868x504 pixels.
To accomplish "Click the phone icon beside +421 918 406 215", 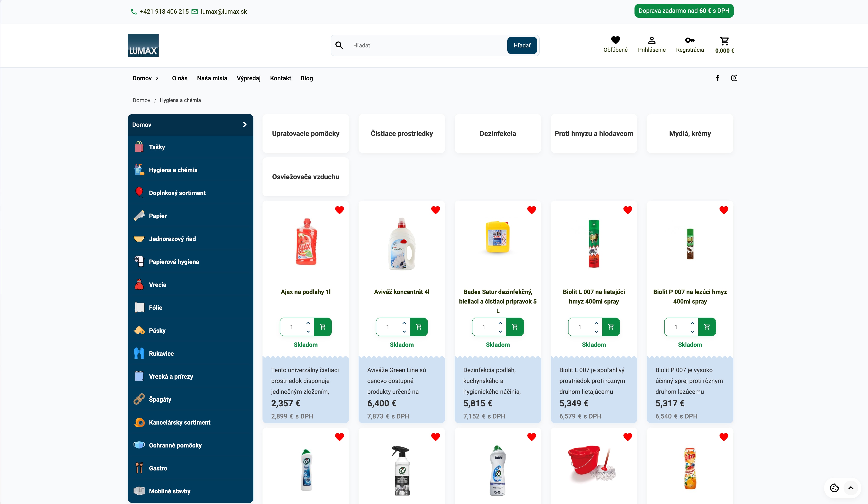I will [x=134, y=12].
